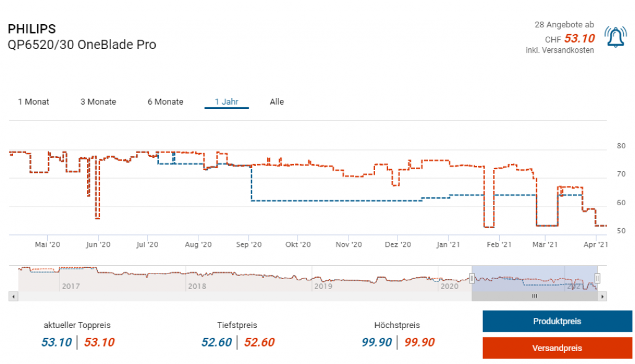
Task: Click the horizontal scrollbar thumb grip
Action: (535, 296)
